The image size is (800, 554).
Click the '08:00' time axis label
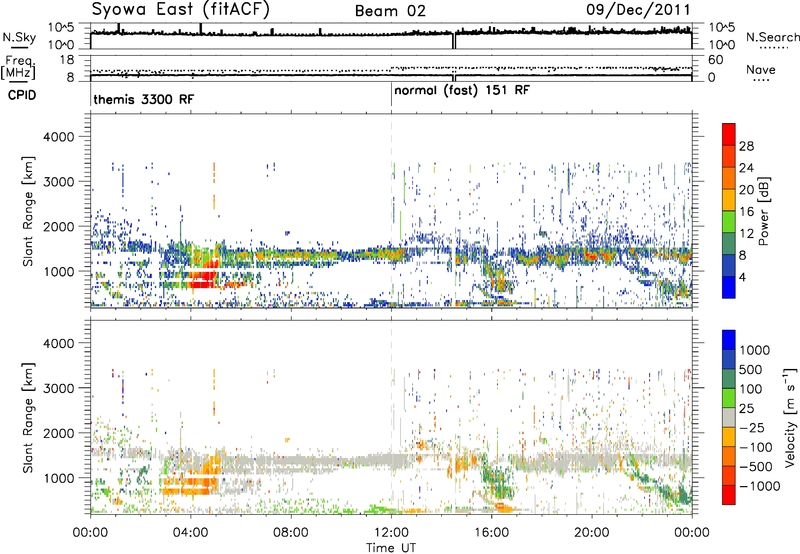pos(291,533)
